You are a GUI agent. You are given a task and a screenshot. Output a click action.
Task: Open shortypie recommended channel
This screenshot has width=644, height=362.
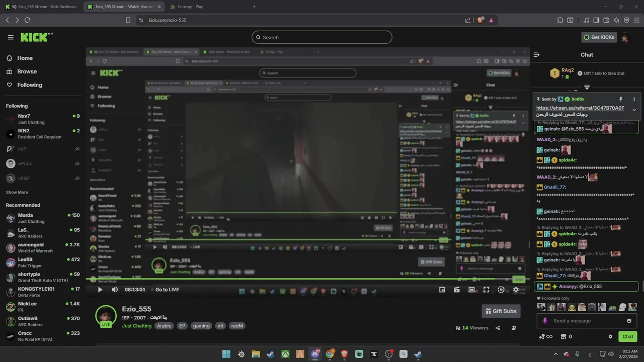coord(43,277)
